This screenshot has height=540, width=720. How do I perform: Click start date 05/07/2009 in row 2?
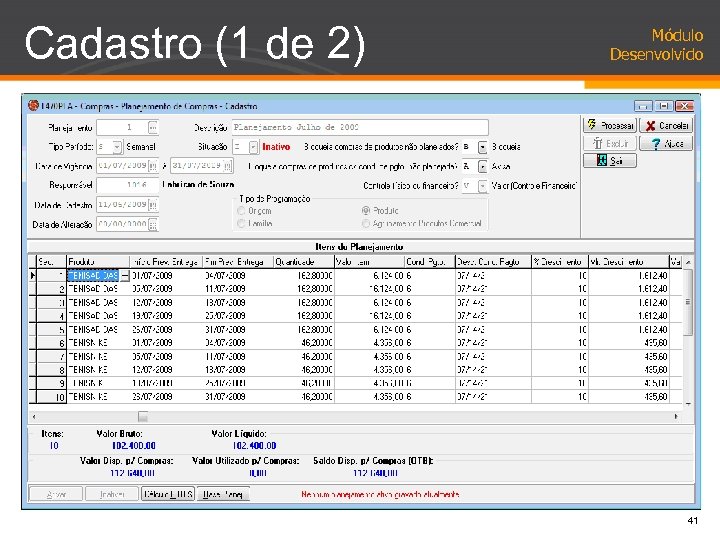tap(166, 289)
